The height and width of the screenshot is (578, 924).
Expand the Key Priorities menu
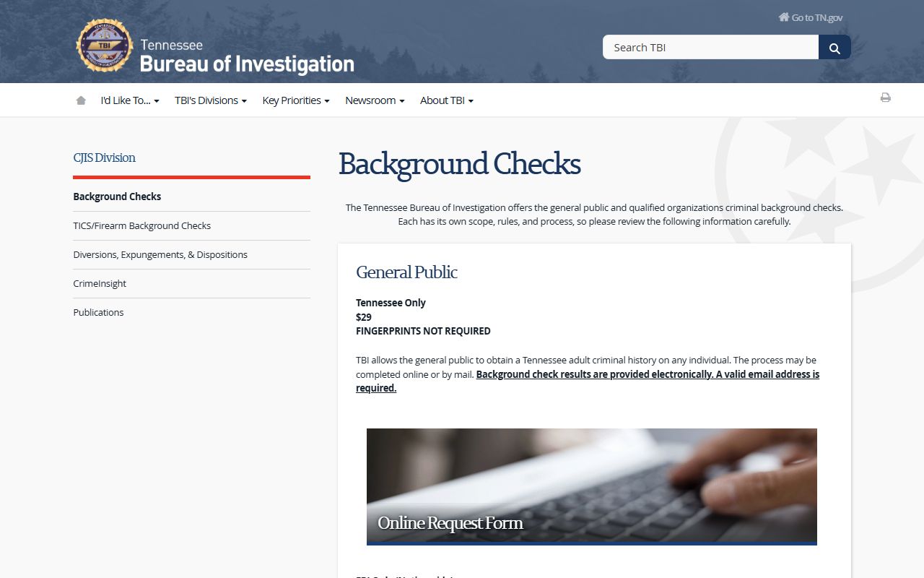coord(295,100)
